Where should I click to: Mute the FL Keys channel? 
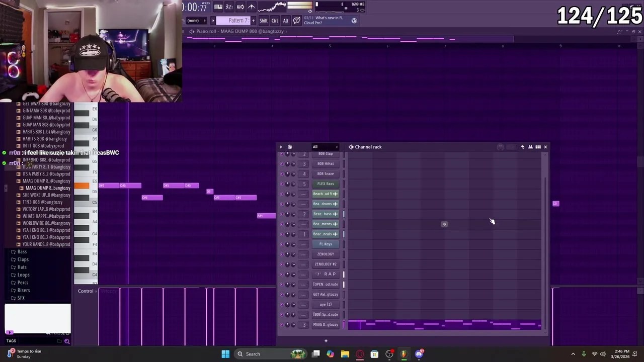pyautogui.click(x=281, y=244)
